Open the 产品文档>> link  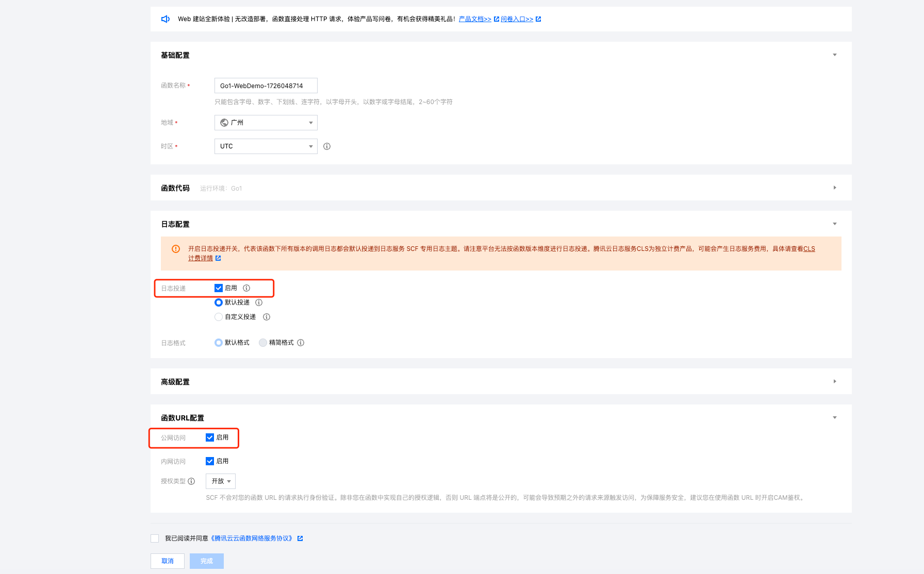point(475,19)
